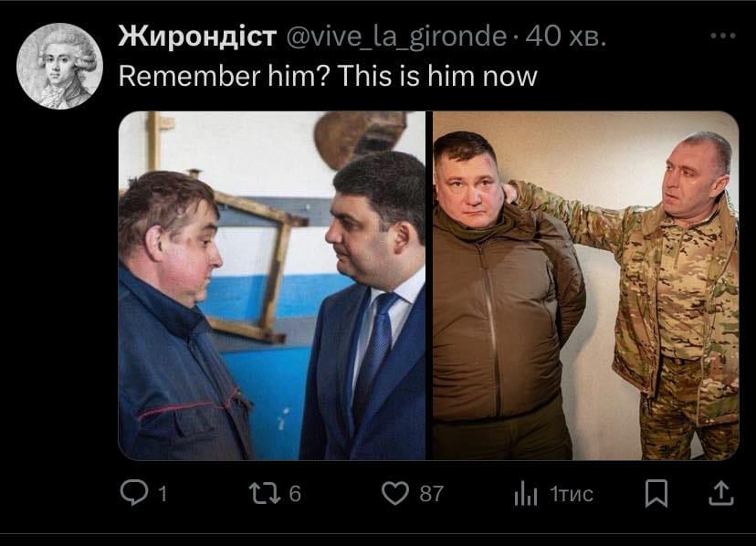Click the reply count 1

163,494
